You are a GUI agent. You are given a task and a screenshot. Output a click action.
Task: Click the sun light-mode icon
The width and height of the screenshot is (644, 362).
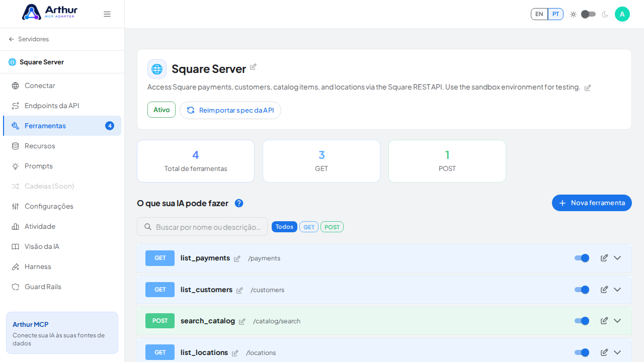pos(573,14)
